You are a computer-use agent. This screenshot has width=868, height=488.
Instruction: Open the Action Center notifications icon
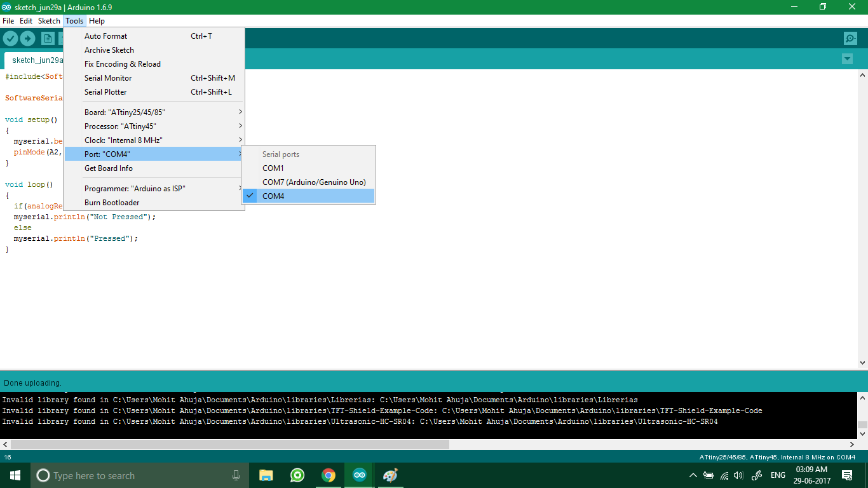pyautogui.click(x=847, y=475)
